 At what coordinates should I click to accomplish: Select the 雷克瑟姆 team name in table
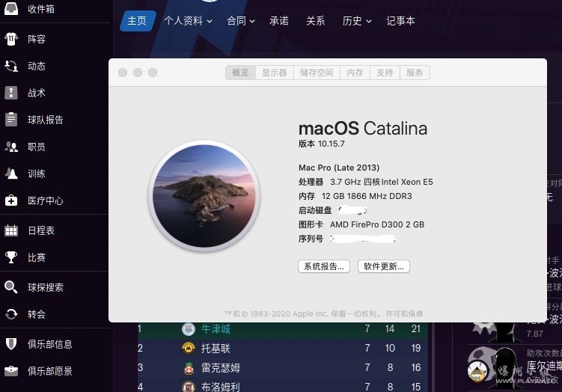(x=221, y=367)
